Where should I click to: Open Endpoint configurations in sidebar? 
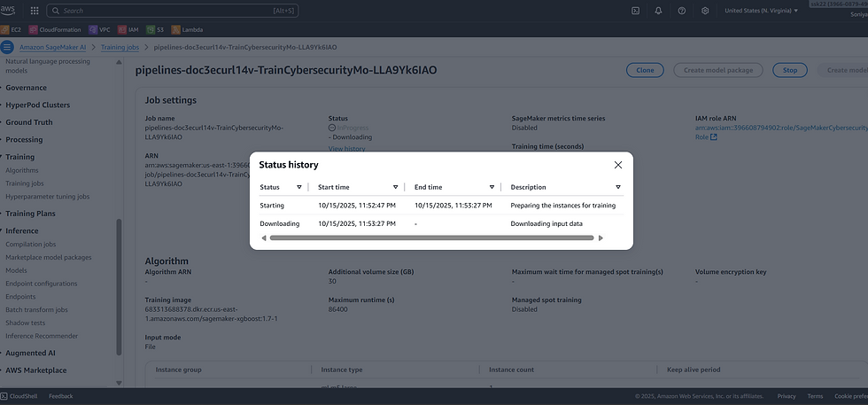(x=42, y=284)
